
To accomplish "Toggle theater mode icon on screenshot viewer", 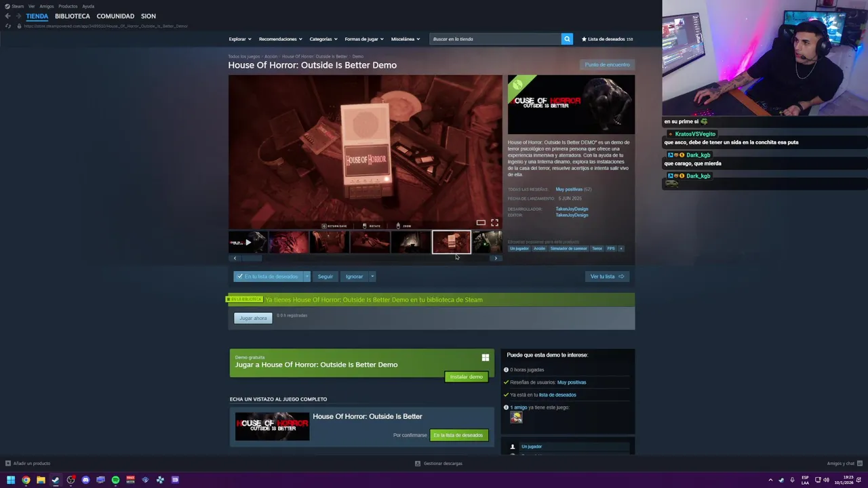I will (x=481, y=222).
